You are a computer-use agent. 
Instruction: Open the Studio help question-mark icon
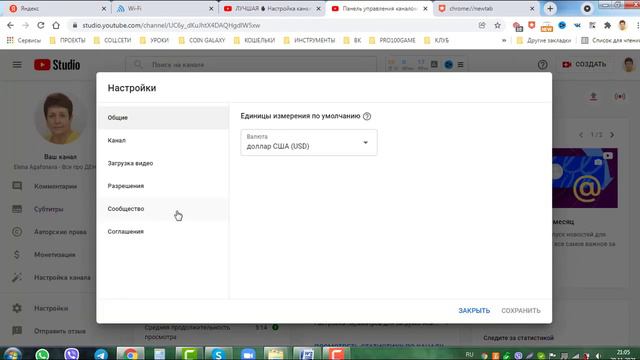[542, 64]
